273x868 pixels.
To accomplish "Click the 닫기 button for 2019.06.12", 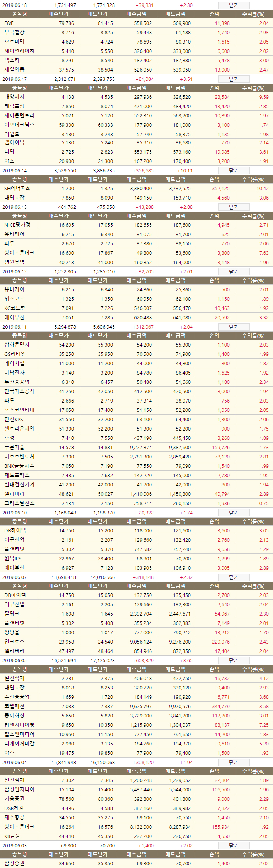I will 234,272.
